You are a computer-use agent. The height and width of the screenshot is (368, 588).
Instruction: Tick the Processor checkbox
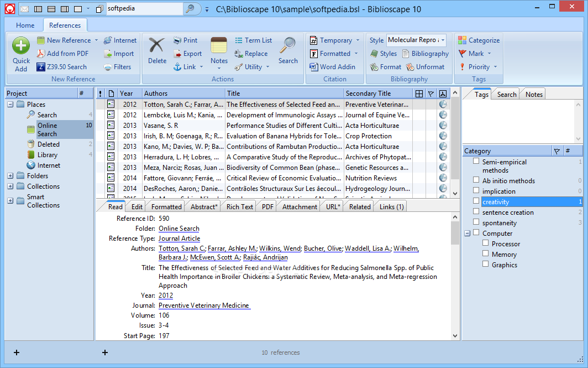[486, 243]
